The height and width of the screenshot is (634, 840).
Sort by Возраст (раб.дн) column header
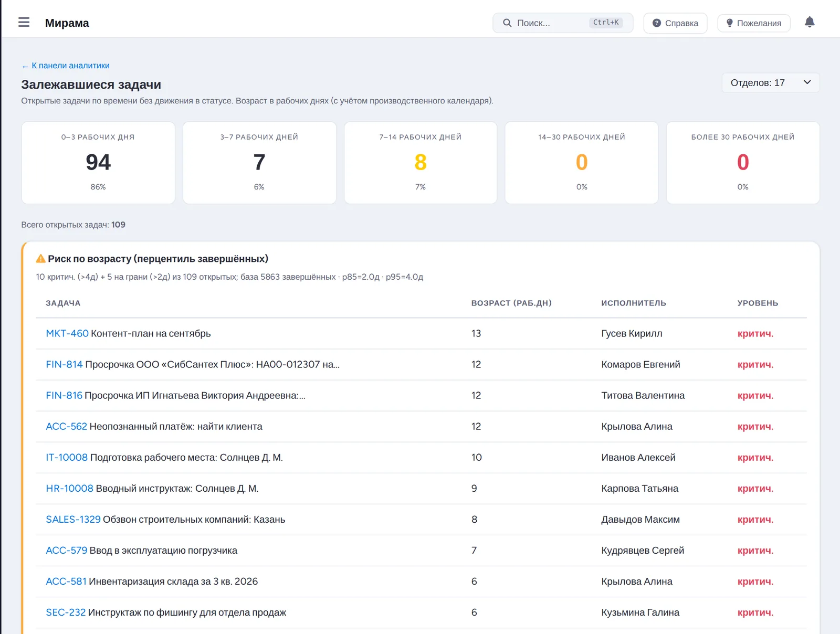511,303
